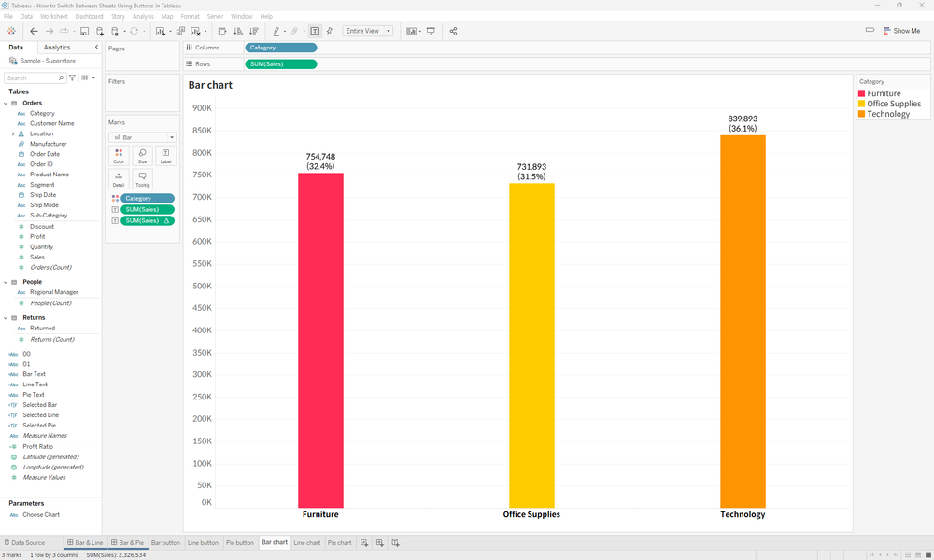
Task: Open the Size marks card
Action: (x=141, y=155)
